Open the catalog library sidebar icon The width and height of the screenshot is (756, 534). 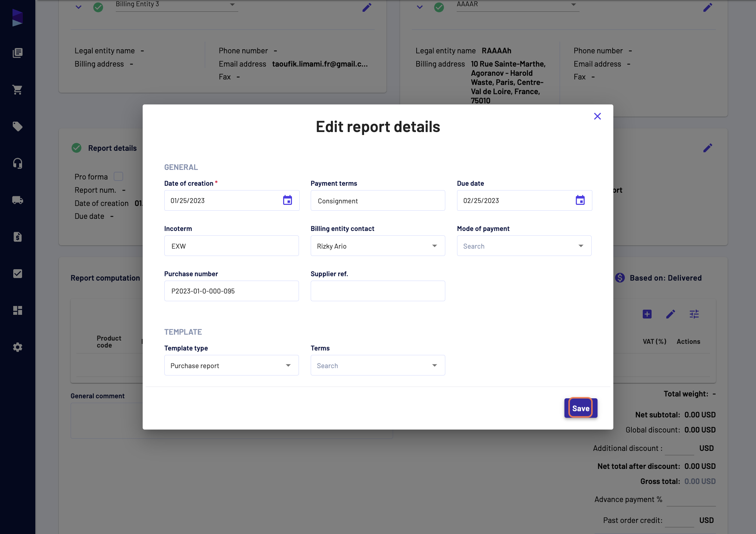[17, 53]
